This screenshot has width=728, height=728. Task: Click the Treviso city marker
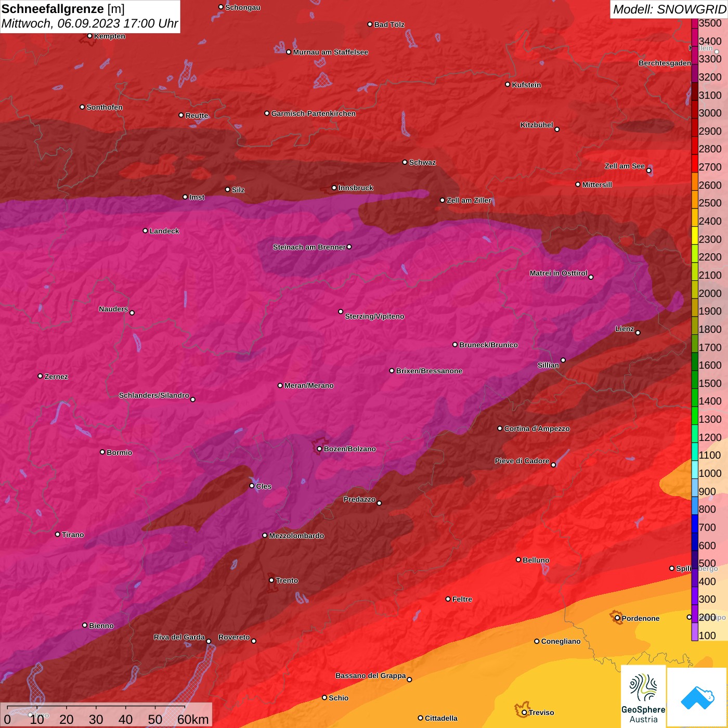click(524, 712)
